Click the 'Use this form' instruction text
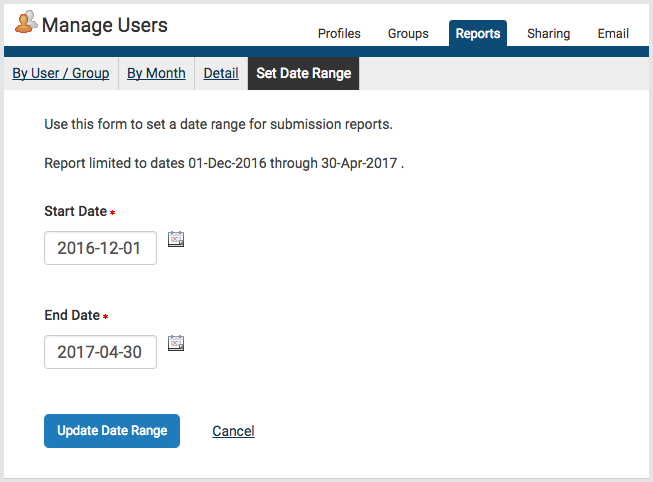 coord(218,124)
